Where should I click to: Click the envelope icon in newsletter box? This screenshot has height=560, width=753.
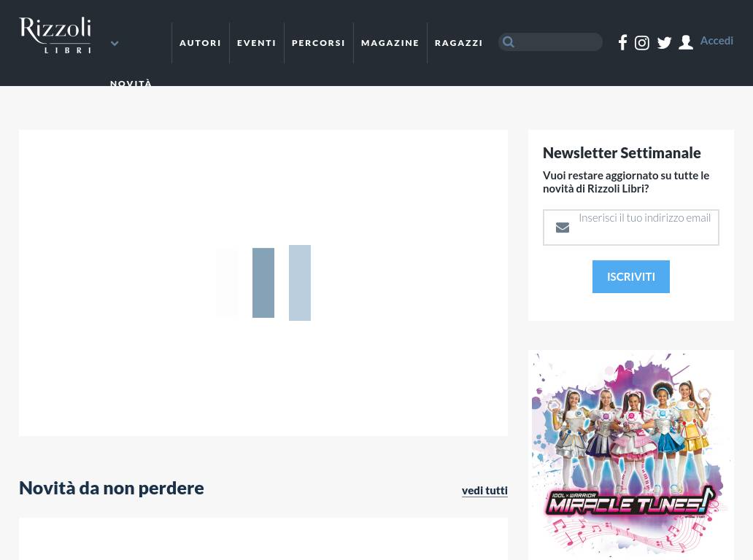[563, 227]
